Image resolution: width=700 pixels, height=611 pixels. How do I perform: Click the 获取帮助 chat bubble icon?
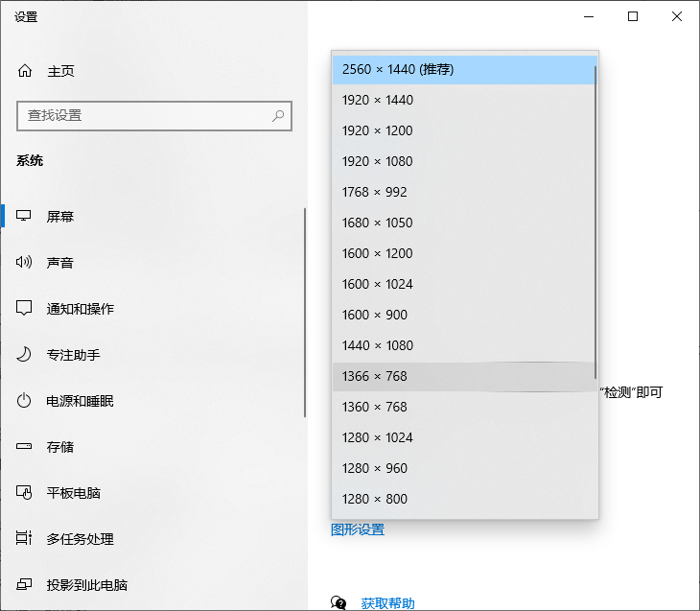click(x=338, y=603)
